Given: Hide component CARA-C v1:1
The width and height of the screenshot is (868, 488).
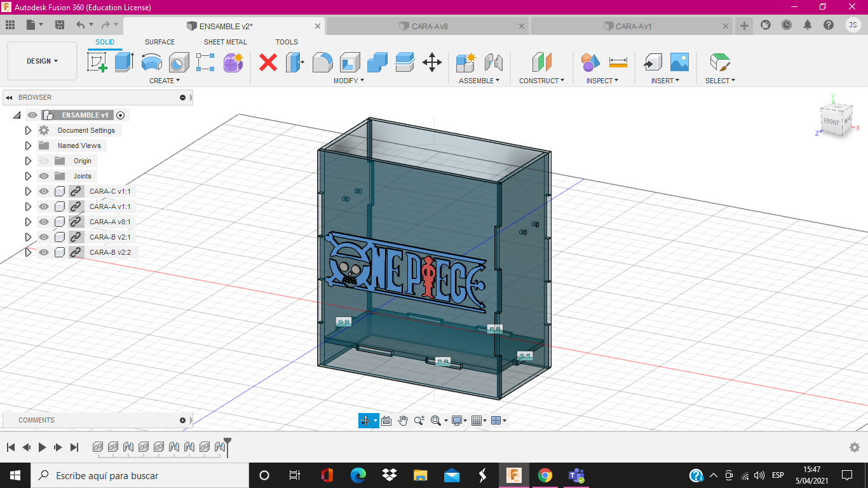Looking at the screenshot, I should (44, 191).
